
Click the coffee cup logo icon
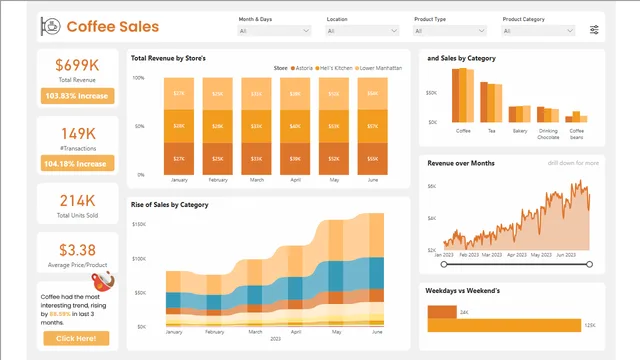click(51, 27)
